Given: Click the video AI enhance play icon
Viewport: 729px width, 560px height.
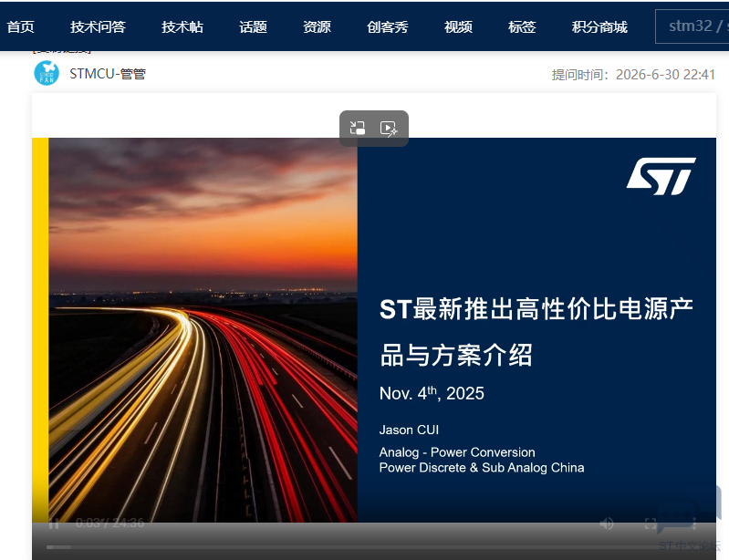Looking at the screenshot, I should click(389, 129).
